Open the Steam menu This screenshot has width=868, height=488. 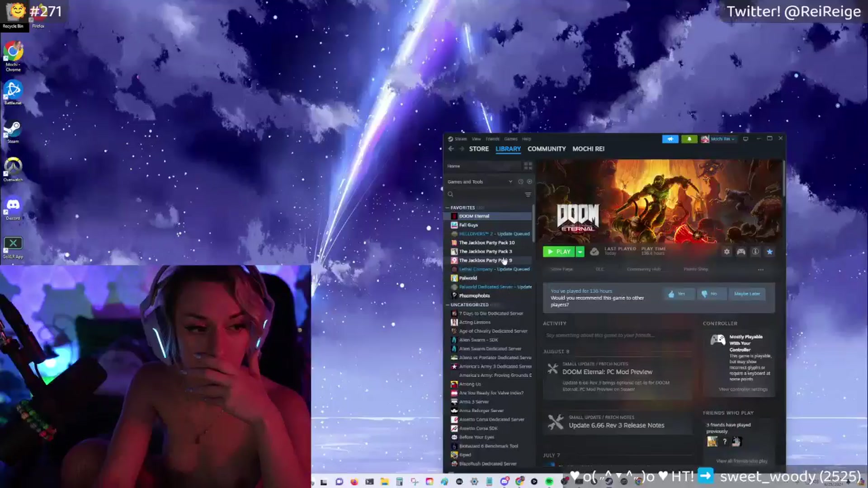tap(461, 139)
